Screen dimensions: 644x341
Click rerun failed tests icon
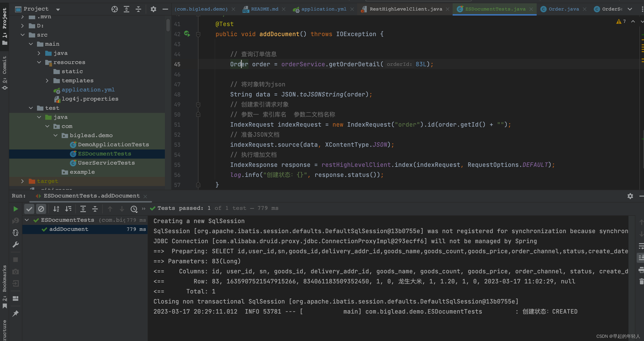click(x=16, y=220)
